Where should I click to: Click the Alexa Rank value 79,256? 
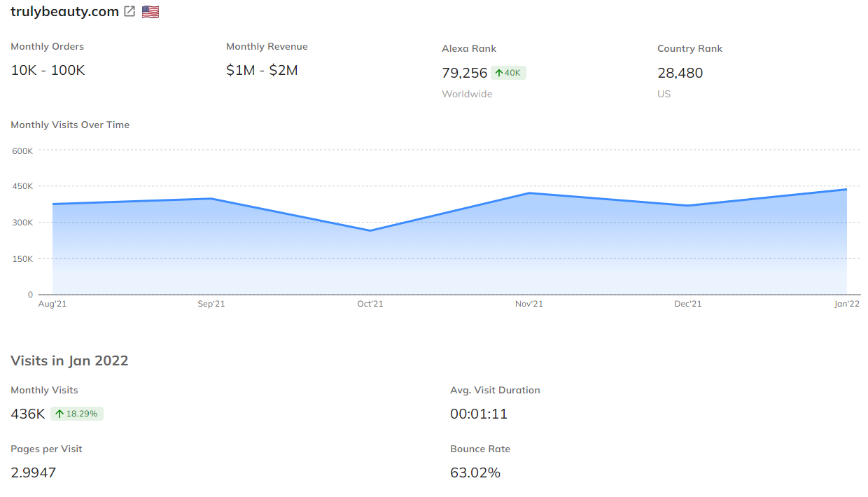(x=464, y=73)
